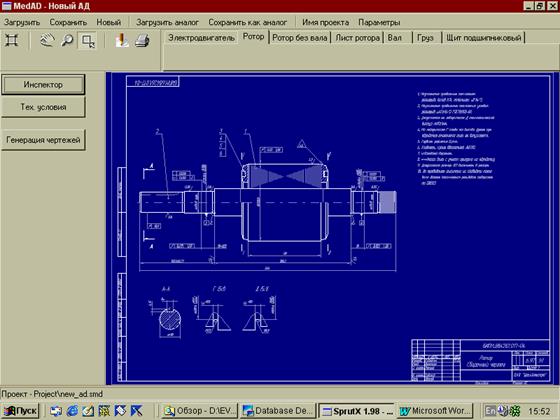Activate the hand pan tool

pos(48,40)
